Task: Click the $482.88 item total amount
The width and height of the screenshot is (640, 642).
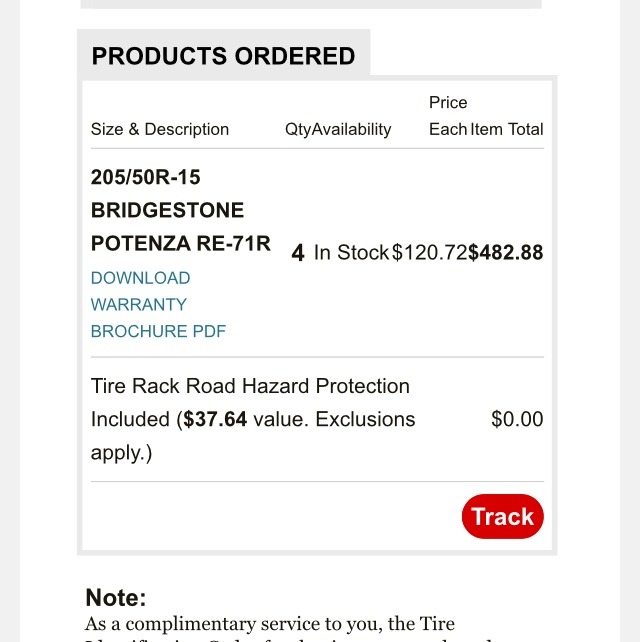Action: [x=506, y=253]
